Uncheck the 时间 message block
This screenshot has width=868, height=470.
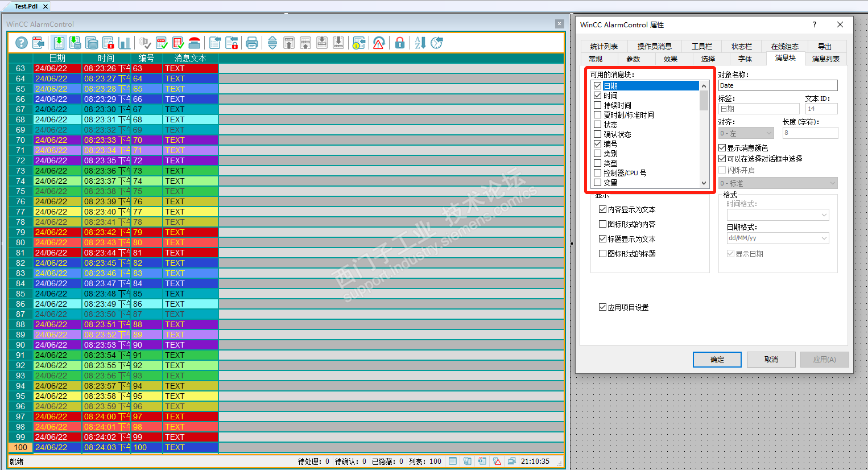[597, 96]
